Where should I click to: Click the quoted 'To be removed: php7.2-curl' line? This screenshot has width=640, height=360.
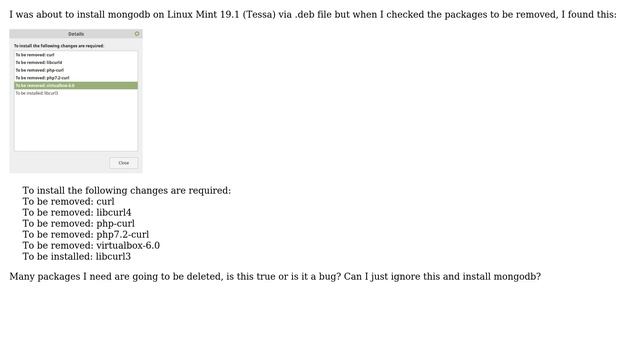point(86,235)
